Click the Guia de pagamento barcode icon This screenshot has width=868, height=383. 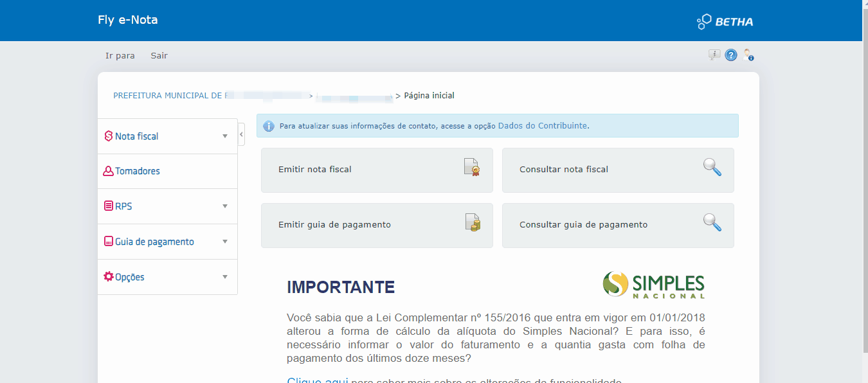pos(107,241)
